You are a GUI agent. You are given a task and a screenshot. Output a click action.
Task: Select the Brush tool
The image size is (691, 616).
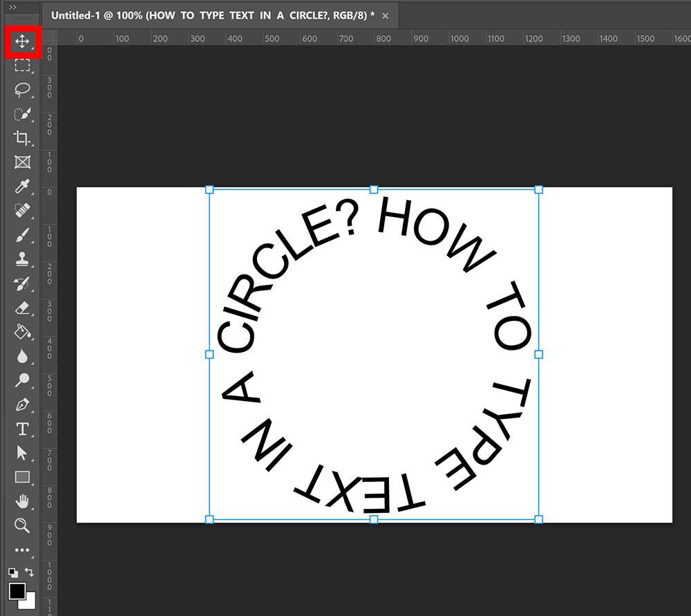[x=22, y=234]
